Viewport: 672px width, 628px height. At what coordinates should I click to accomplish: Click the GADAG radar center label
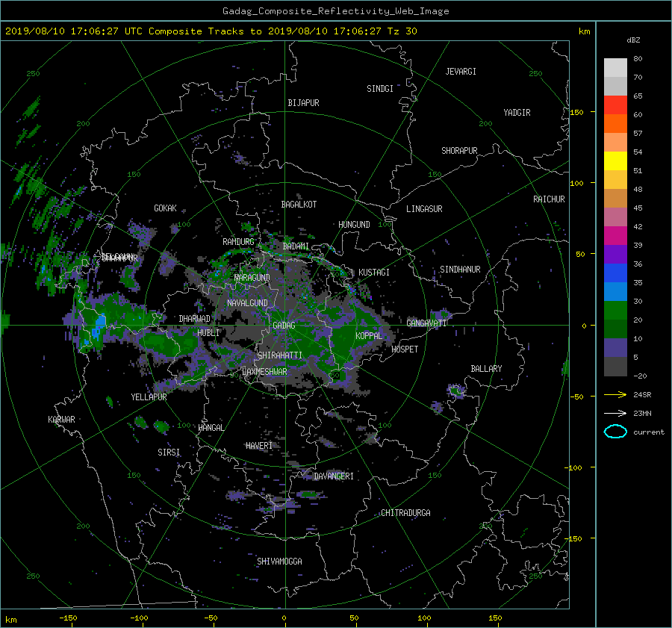coord(284,326)
